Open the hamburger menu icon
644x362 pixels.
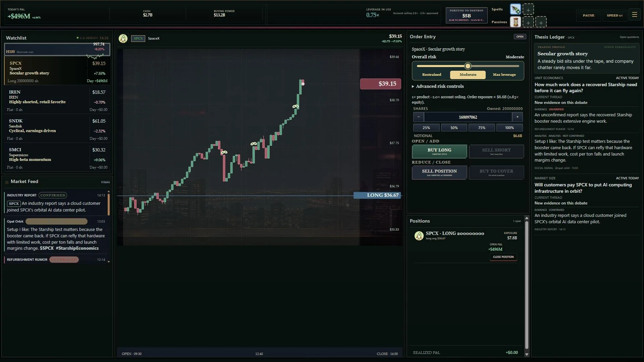click(x=634, y=15)
